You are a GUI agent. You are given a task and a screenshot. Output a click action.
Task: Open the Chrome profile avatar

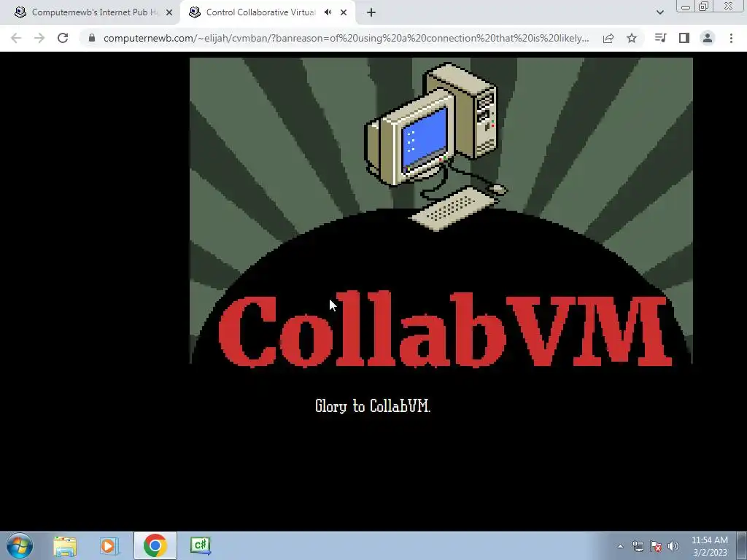point(708,38)
